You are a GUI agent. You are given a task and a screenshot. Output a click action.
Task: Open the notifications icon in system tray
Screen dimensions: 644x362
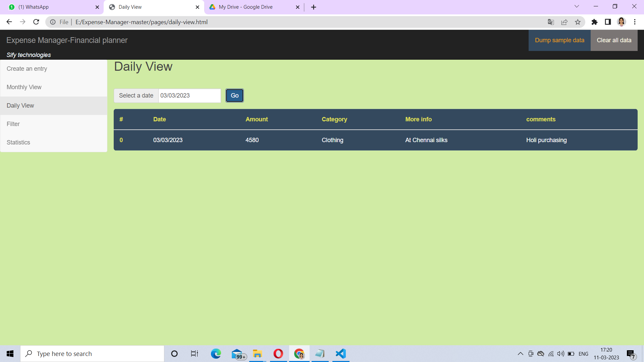click(631, 353)
